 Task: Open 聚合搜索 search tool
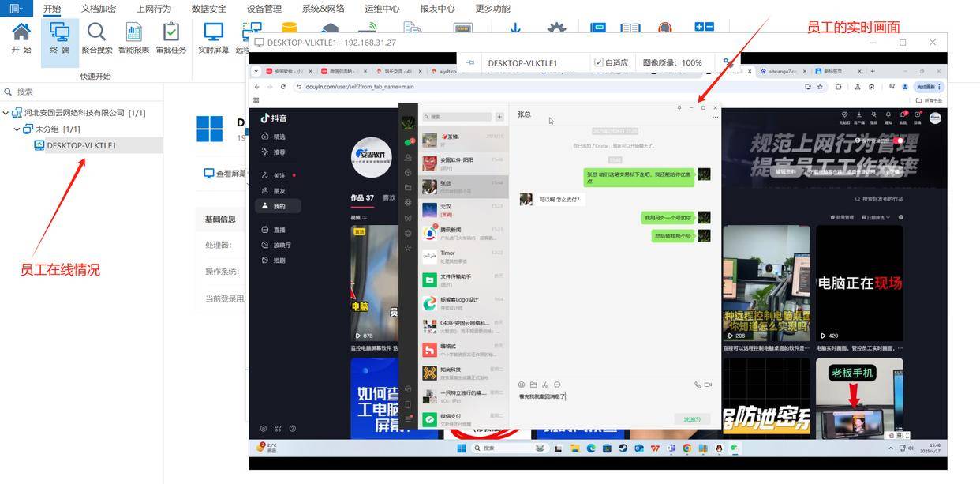96,38
